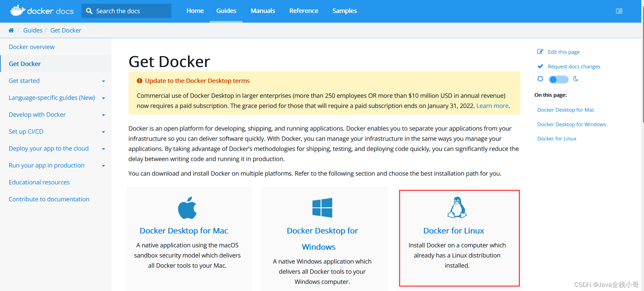Open the Docker Desktop for Windows card title

coord(322,239)
